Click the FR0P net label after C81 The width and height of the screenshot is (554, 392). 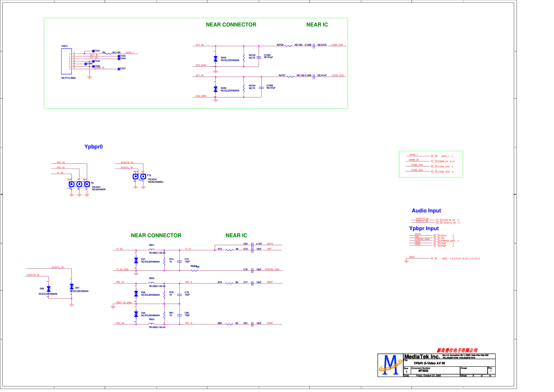coord(270,323)
